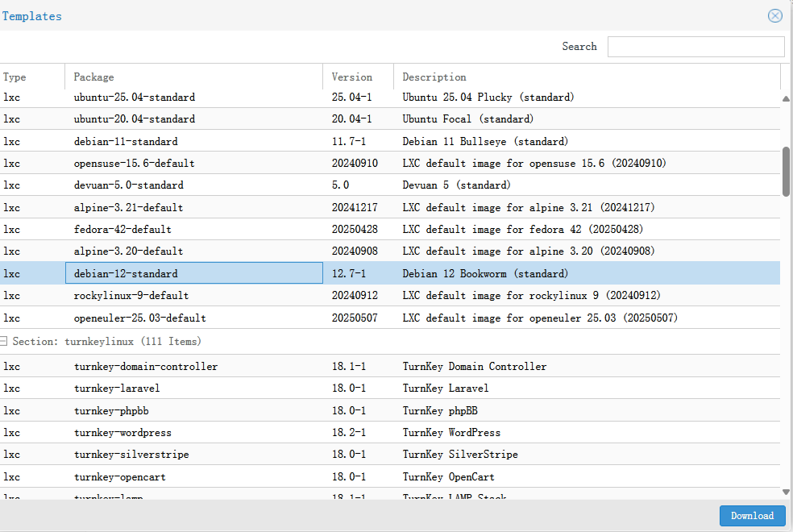Select the turnkey-silverstripe package
Viewport: 793px width, 532px height.
tap(131, 455)
